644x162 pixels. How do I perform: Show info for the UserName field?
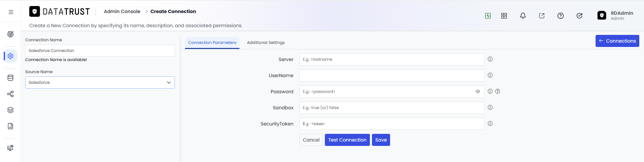tap(490, 75)
